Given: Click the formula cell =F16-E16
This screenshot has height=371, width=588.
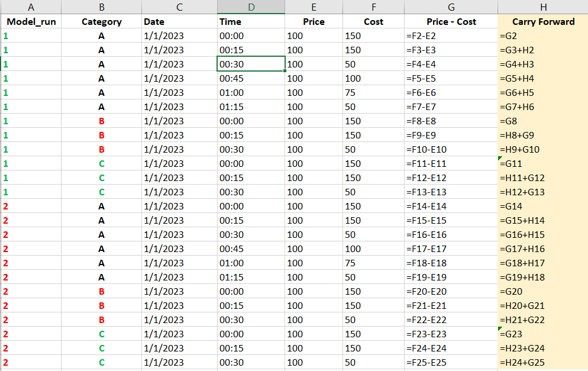Looking at the screenshot, I should pos(451,235).
